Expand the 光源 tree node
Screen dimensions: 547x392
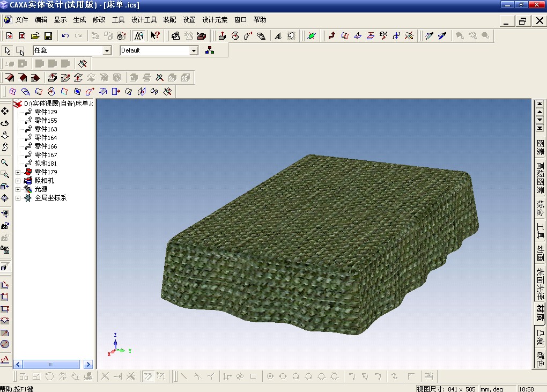pos(18,189)
